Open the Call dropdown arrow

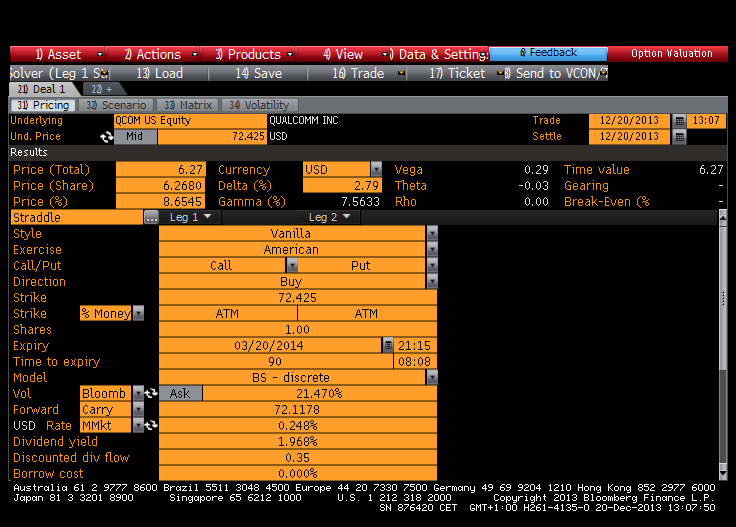[x=292, y=266]
